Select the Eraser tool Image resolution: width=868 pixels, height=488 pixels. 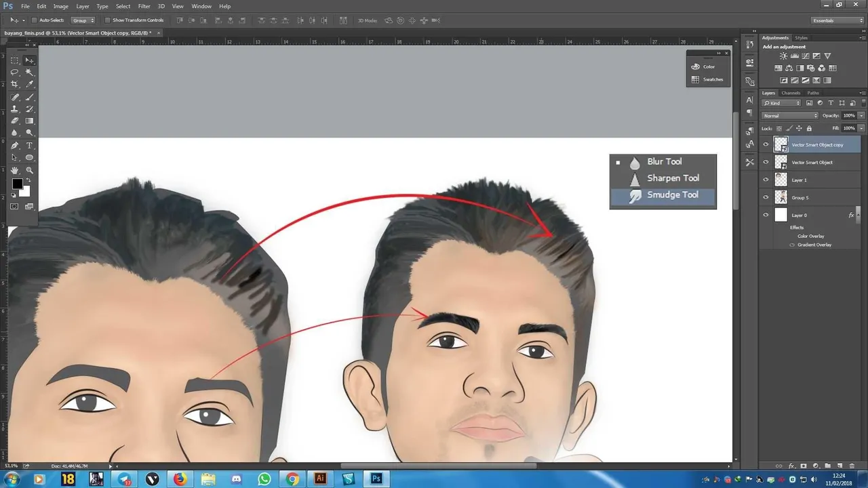click(x=15, y=121)
